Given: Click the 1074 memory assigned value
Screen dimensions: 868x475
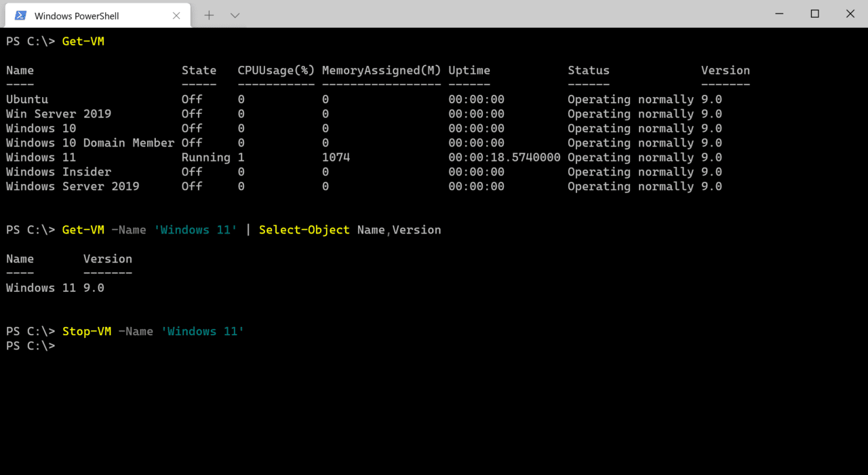Looking at the screenshot, I should (336, 157).
